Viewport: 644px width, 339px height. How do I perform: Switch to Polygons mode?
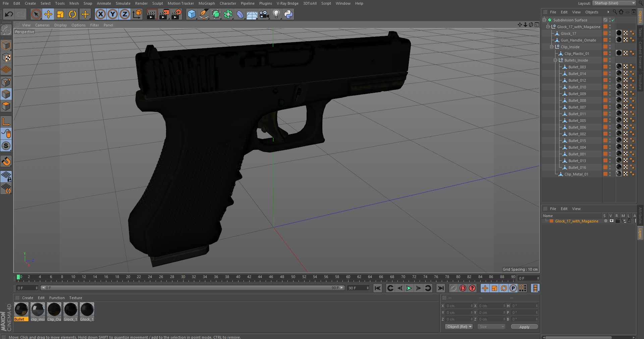pos(6,106)
